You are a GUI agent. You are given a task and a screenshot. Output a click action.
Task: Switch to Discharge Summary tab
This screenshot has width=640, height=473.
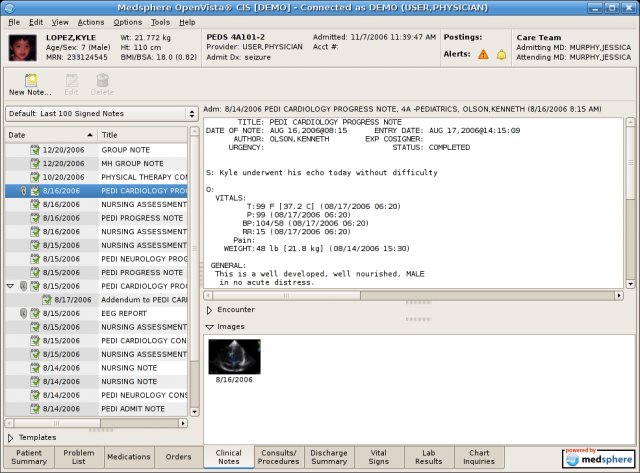pos(329,457)
